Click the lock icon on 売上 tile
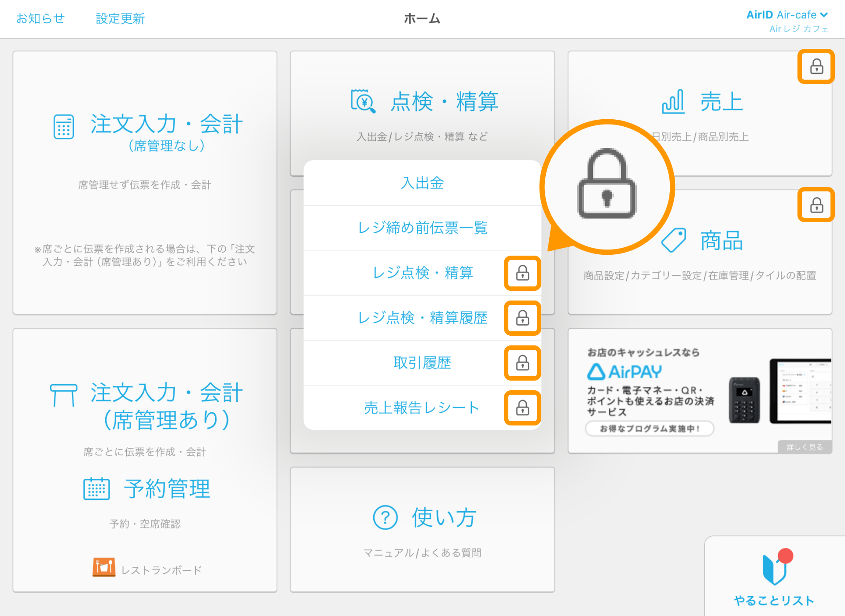 click(816, 66)
